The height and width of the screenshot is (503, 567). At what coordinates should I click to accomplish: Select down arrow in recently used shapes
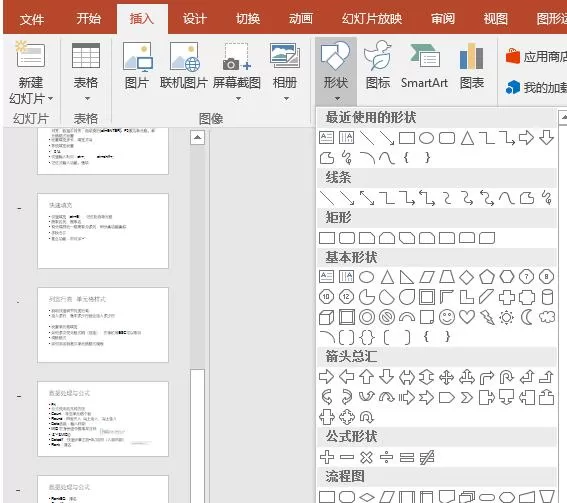546,138
